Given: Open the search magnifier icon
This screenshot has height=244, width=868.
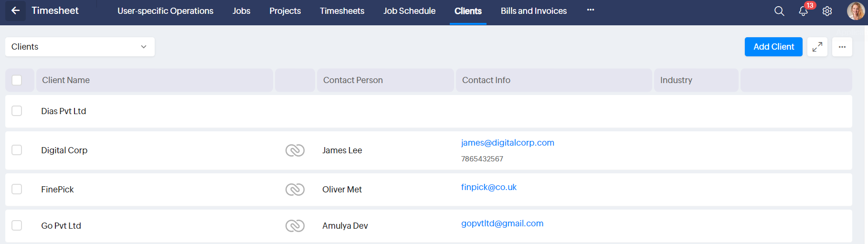Looking at the screenshot, I should (779, 11).
